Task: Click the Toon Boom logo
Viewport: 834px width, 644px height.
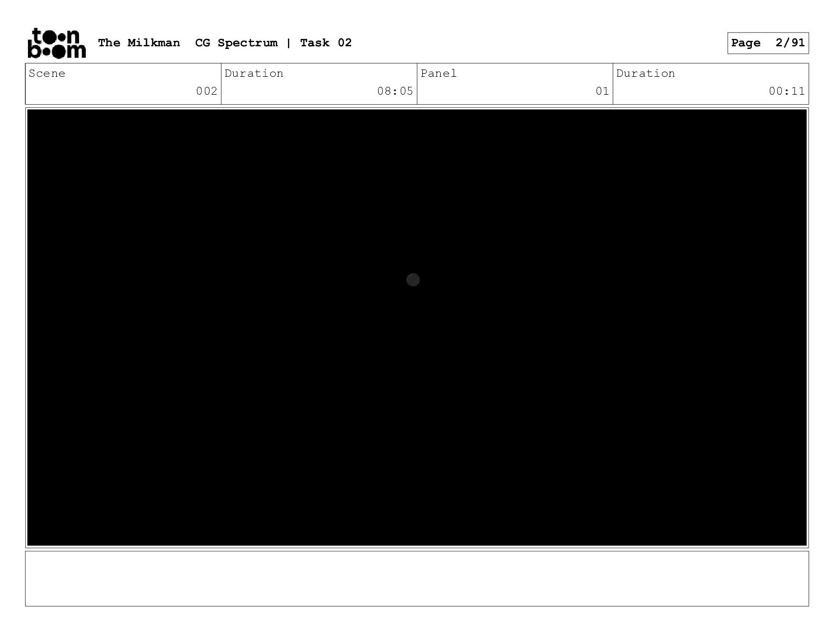Action: coord(56,43)
